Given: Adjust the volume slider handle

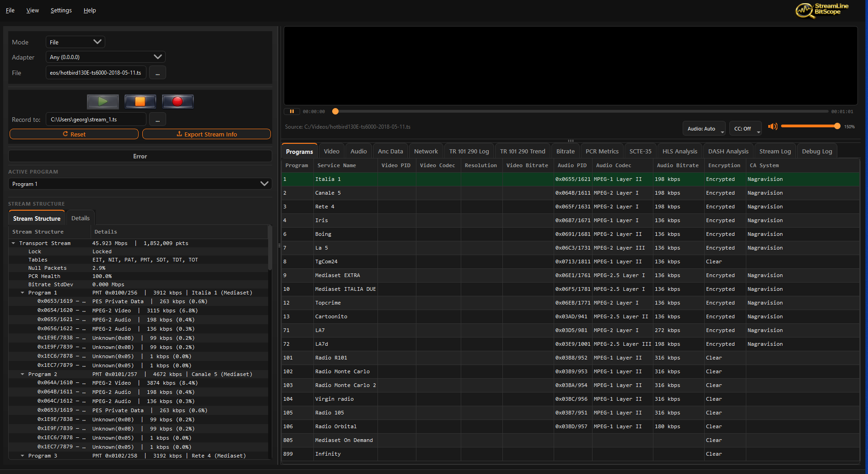Looking at the screenshot, I should click(x=837, y=126).
